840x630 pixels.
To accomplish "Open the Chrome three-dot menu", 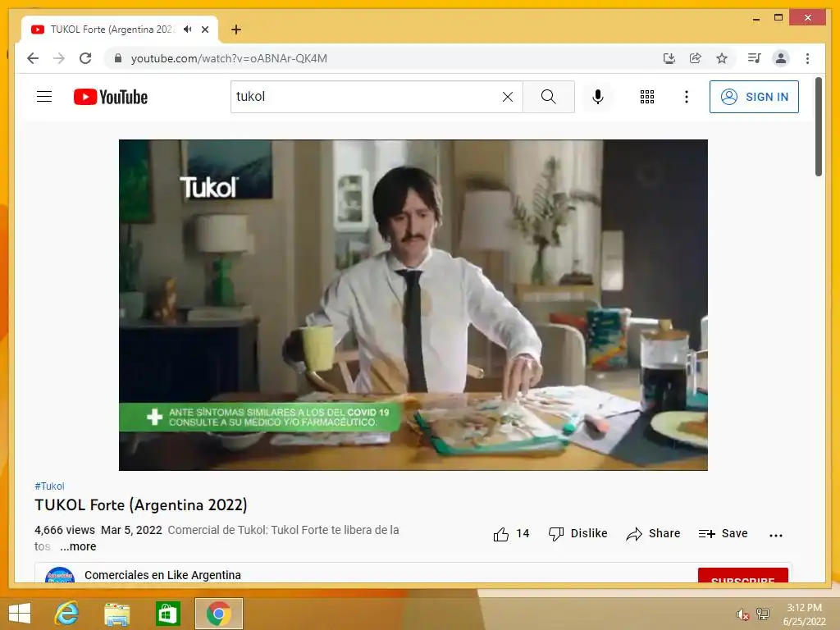I will 807,58.
